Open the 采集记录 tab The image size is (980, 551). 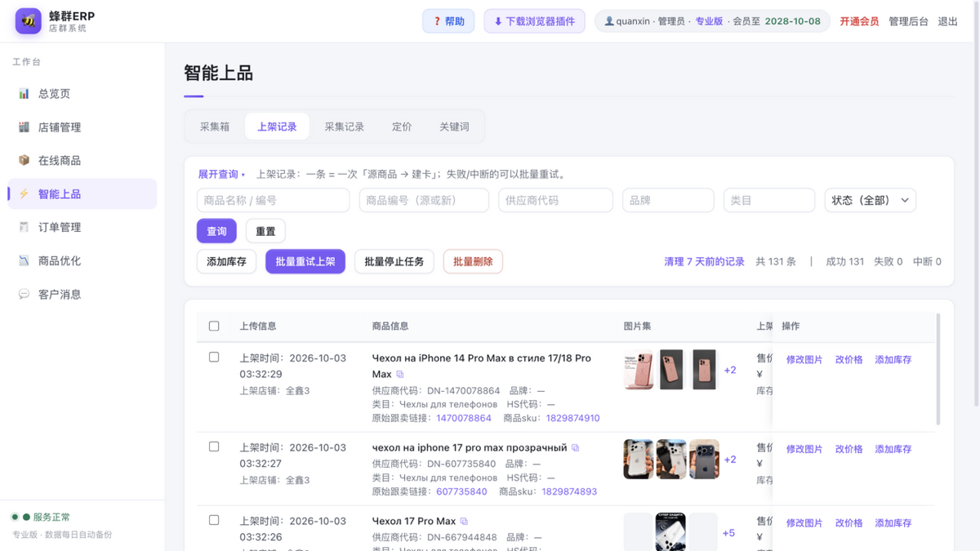click(344, 127)
